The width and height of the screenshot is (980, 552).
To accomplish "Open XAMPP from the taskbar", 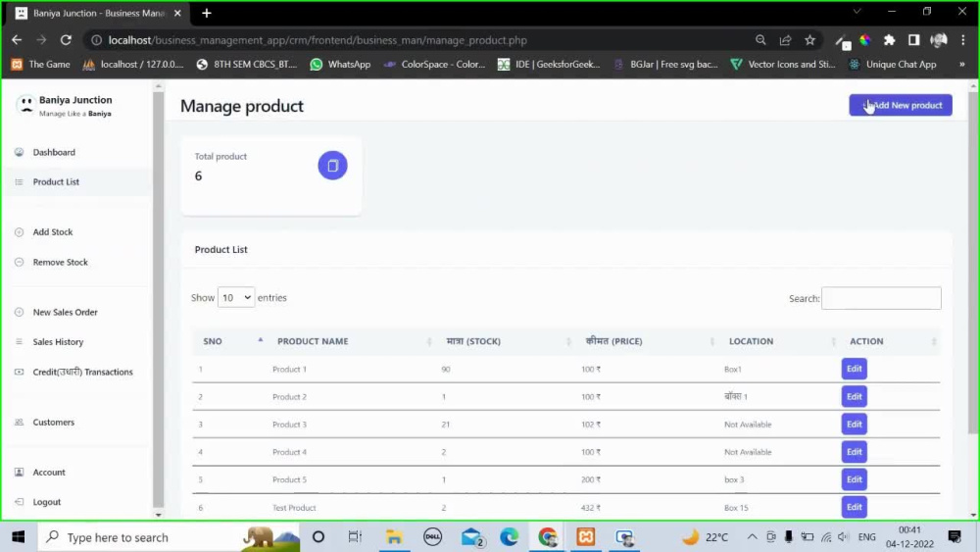I will (x=586, y=537).
